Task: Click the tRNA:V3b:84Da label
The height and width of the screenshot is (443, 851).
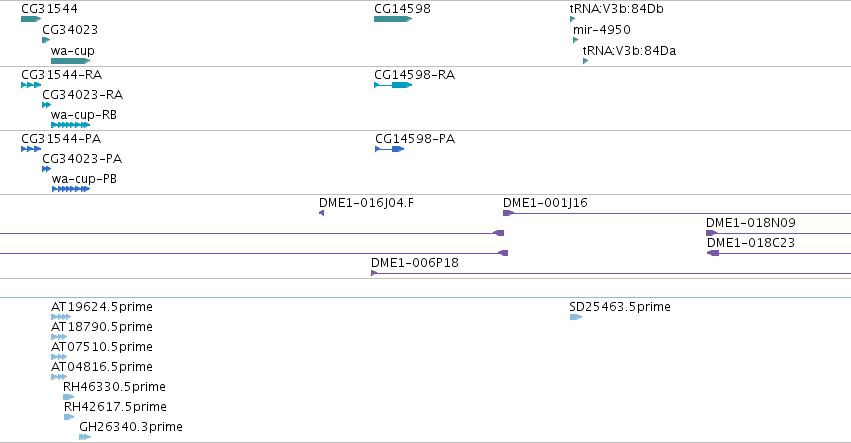Action: tap(630, 50)
